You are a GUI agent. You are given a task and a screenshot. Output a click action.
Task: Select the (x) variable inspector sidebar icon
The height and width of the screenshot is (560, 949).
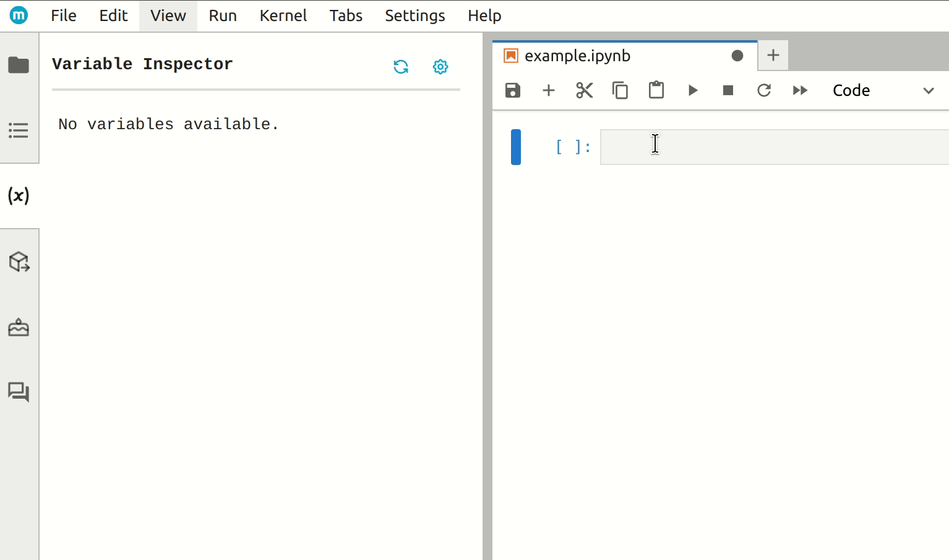click(x=19, y=195)
